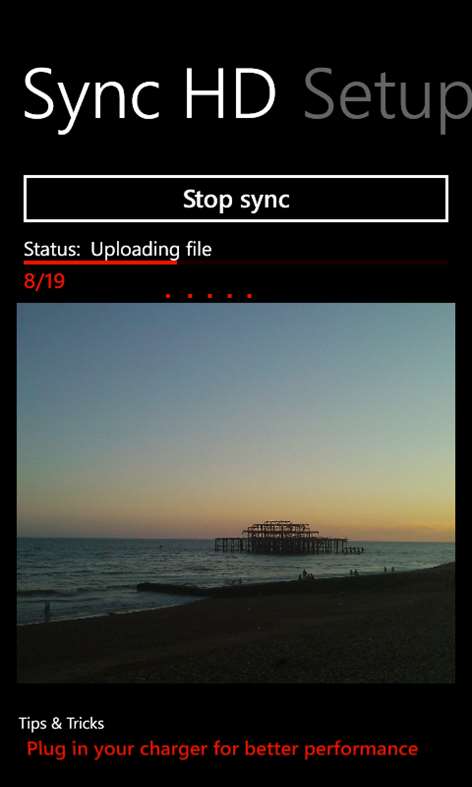The height and width of the screenshot is (787, 472).
Task: Tap the people on the beach in photo
Action: pyautogui.click(x=346, y=573)
